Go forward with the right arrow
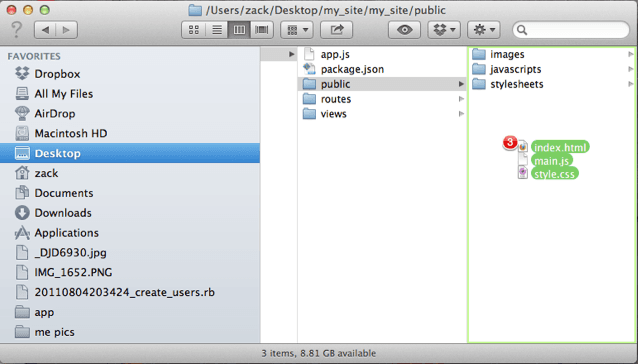 tap(66, 30)
